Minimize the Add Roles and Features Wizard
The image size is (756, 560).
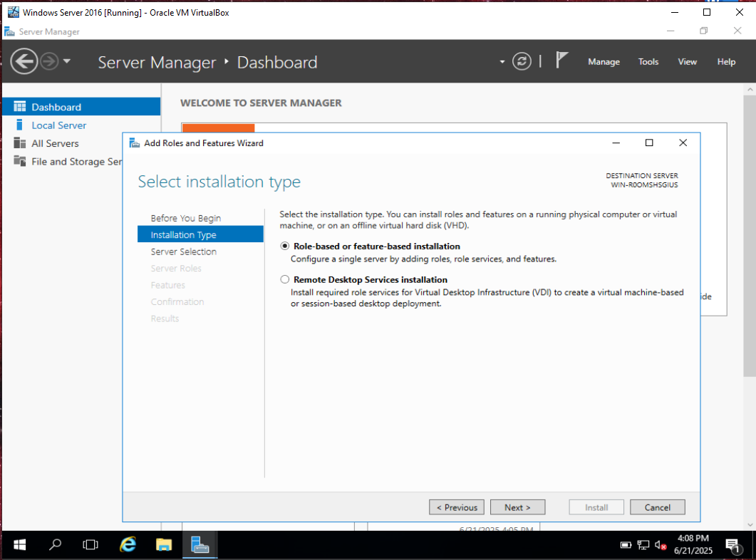point(616,142)
